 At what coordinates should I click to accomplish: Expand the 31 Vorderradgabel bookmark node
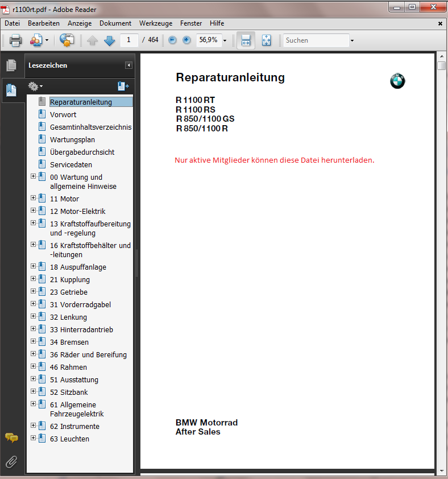click(x=34, y=304)
